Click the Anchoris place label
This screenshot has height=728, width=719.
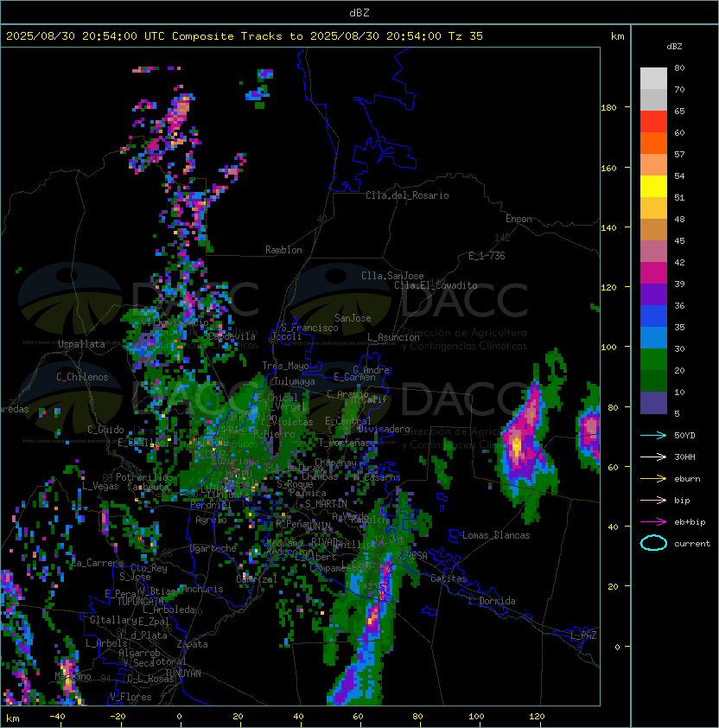coord(202,589)
